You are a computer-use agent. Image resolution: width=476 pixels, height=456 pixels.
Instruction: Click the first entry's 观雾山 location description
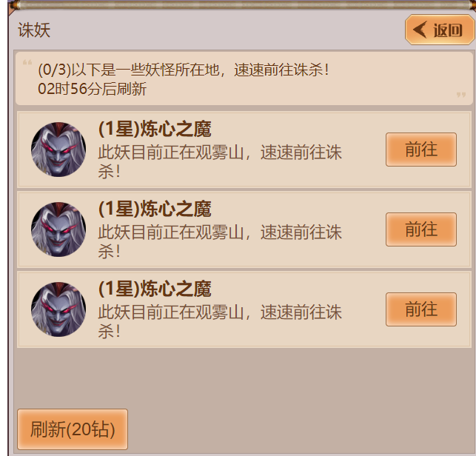coord(220,161)
